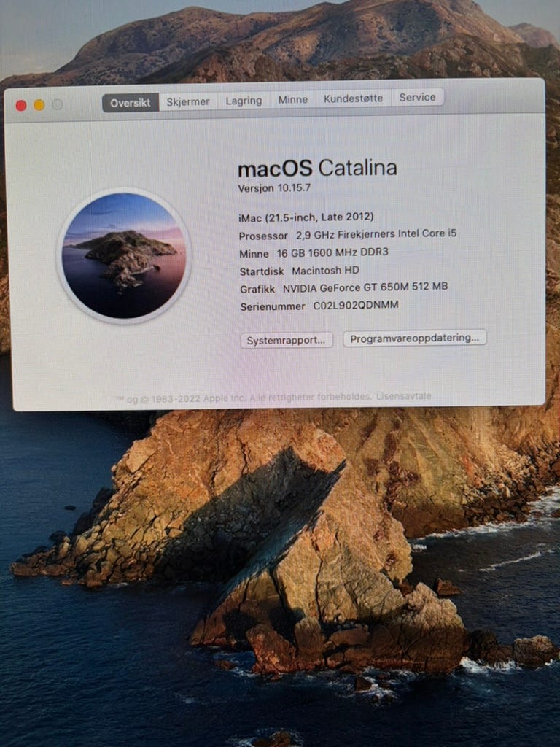The height and width of the screenshot is (747, 560).
Task: Click the Systemrapport... button
Action: [x=286, y=340]
